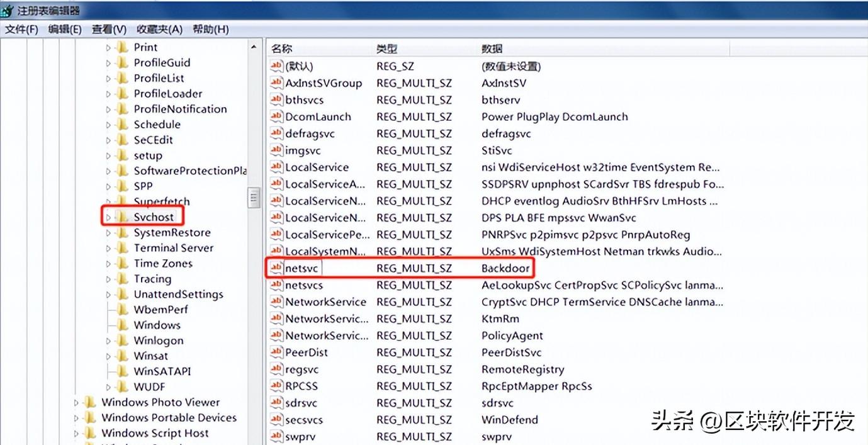Click the Registry Editor title bar icon
868x445 pixels.
(x=7, y=10)
